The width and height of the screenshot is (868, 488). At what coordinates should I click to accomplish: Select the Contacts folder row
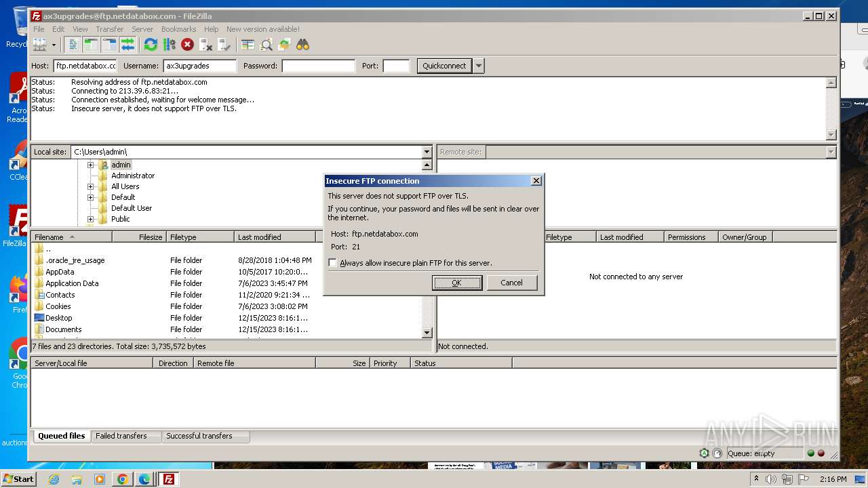[226, 295]
